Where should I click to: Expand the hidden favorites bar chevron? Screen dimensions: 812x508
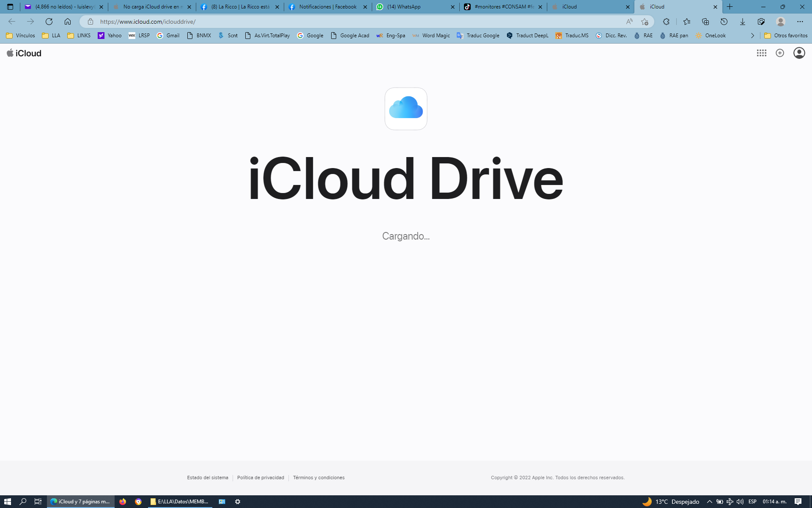[752, 36]
